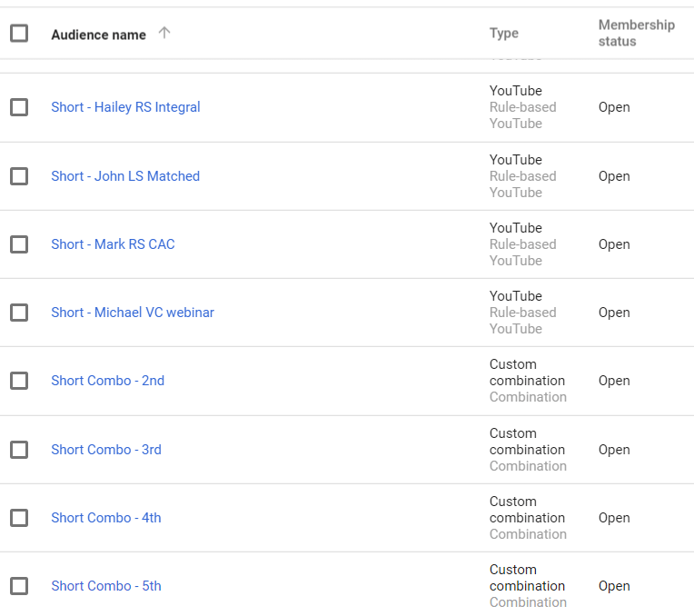Open the Short Combo - 2nd audience
The height and width of the screenshot is (616, 694).
[107, 381]
